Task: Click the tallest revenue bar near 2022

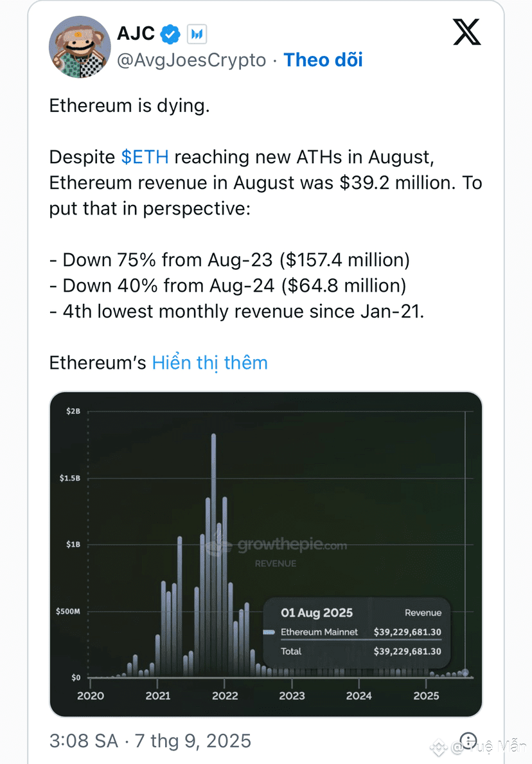Action: (x=213, y=555)
